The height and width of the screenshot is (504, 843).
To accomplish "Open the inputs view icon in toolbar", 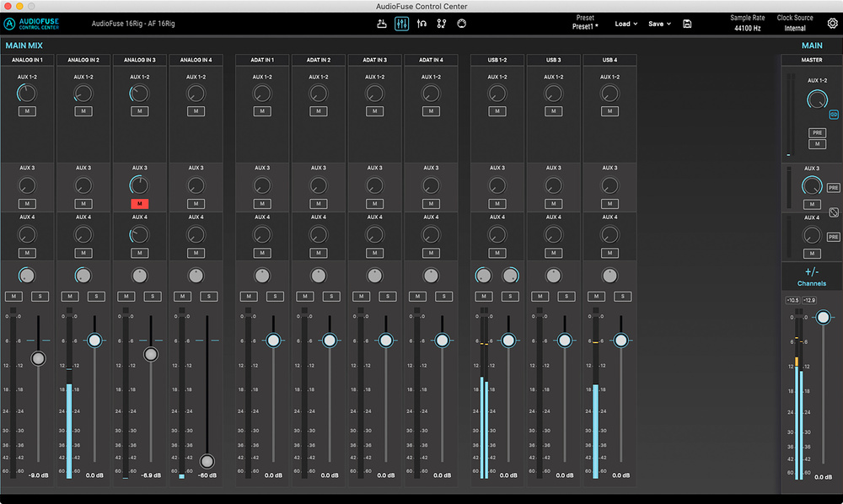I will pos(381,24).
